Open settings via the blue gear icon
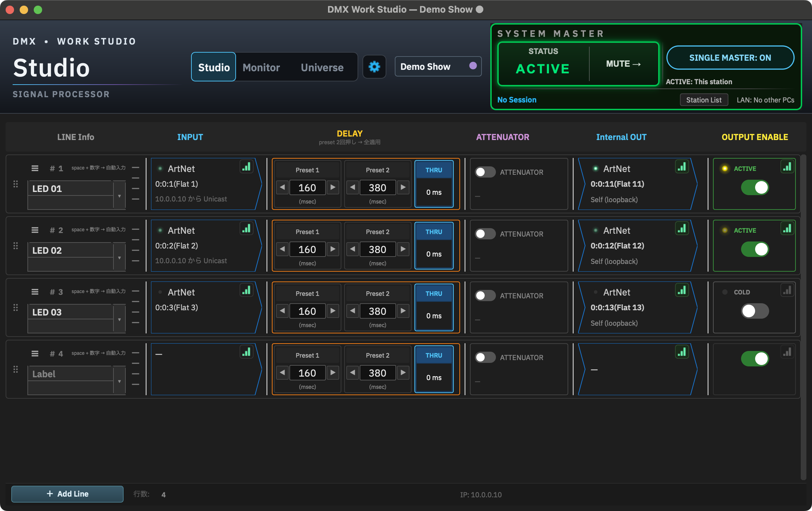812x511 pixels. pos(374,67)
